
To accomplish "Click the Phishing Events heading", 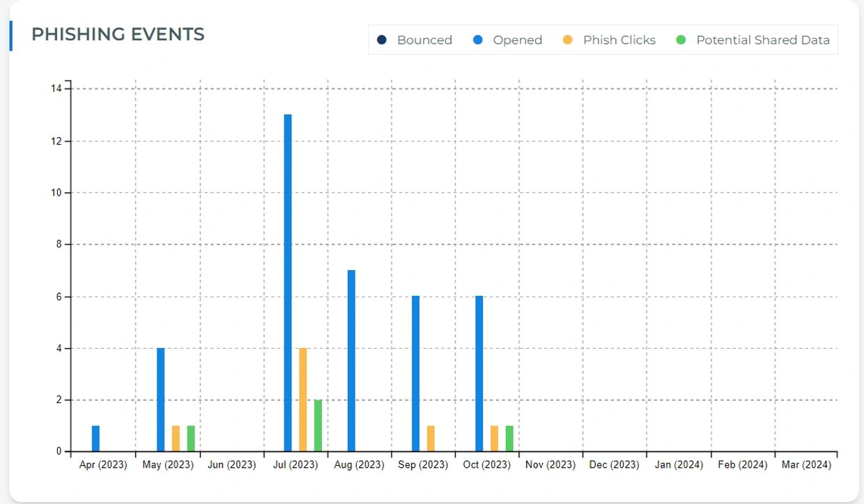I will (118, 34).
